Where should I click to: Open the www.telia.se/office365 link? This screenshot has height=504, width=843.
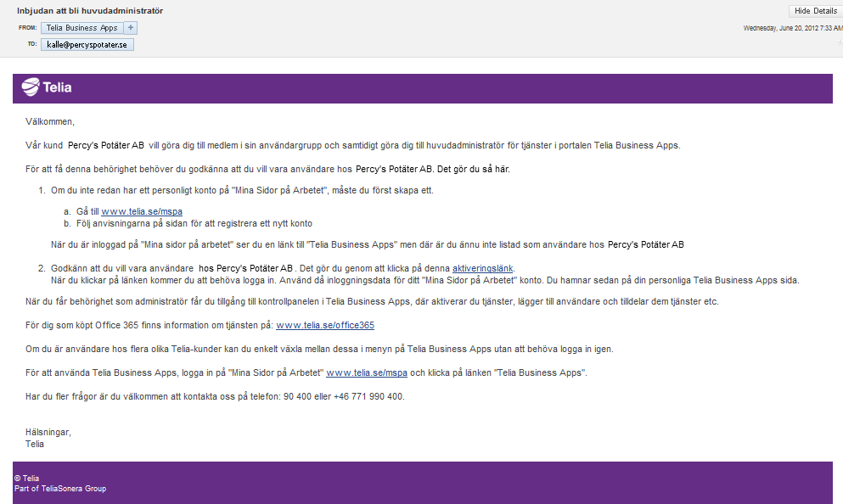(x=325, y=325)
